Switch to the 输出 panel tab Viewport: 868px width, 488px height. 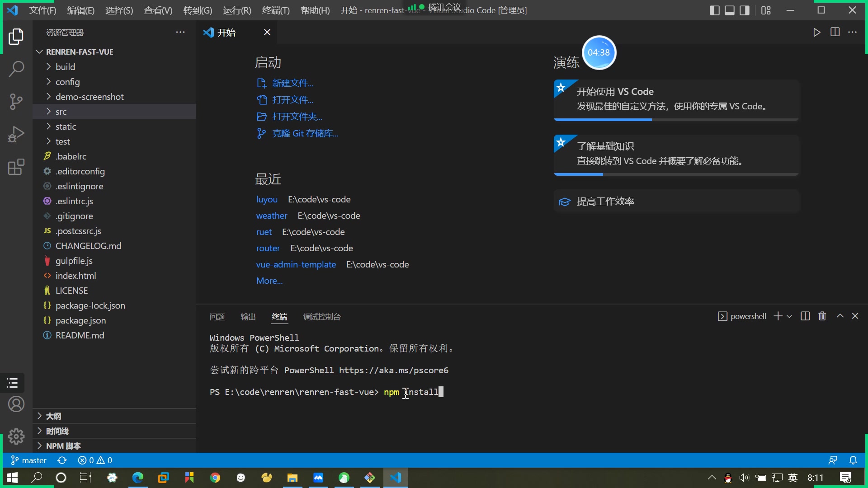coord(248,317)
